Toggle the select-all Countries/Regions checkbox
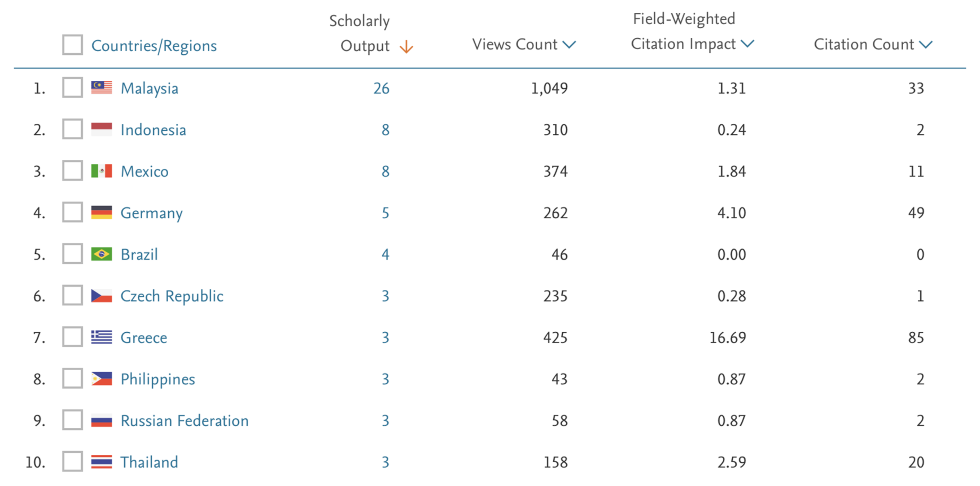Image resolution: width=980 pixels, height=486 pixels. coord(73,45)
